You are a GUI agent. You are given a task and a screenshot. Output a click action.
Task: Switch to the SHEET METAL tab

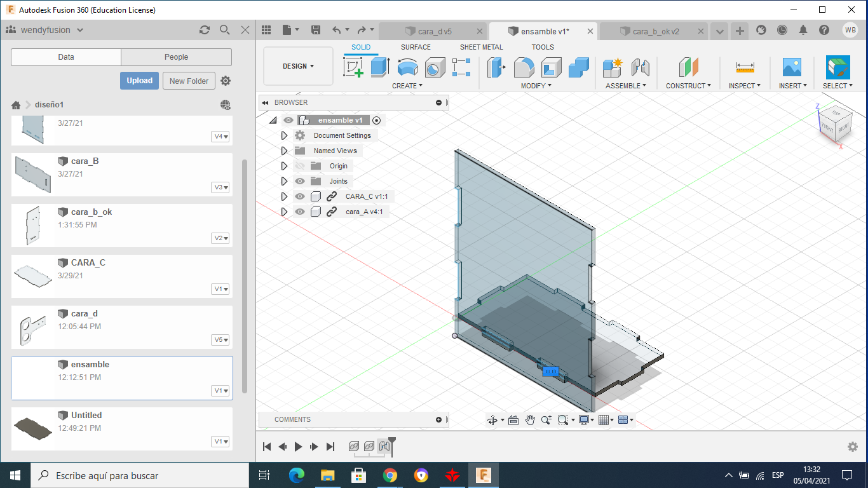click(481, 47)
